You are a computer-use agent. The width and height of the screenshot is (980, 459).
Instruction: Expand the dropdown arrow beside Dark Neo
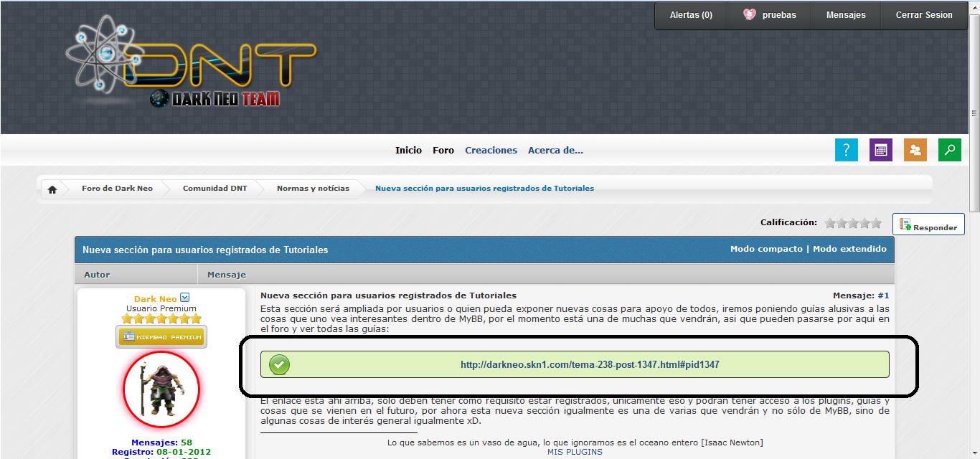point(184,298)
